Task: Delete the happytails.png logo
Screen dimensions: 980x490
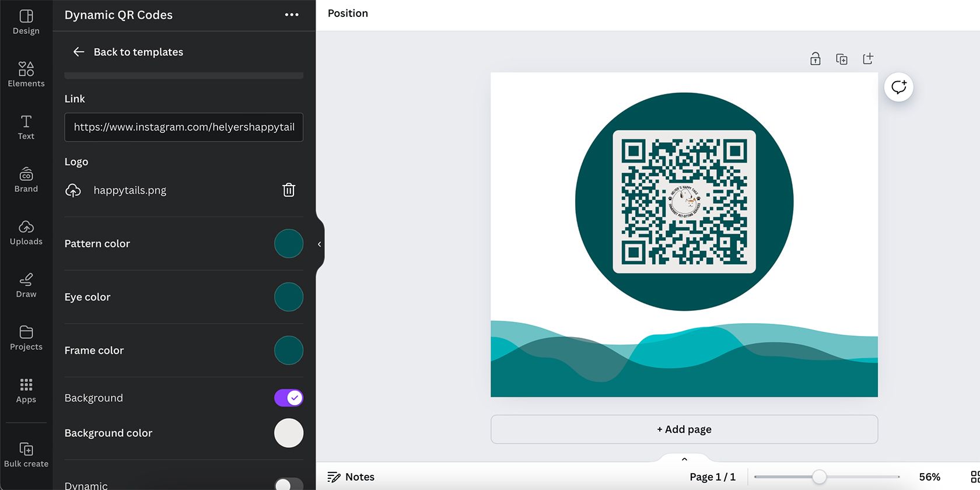Action: click(x=289, y=190)
